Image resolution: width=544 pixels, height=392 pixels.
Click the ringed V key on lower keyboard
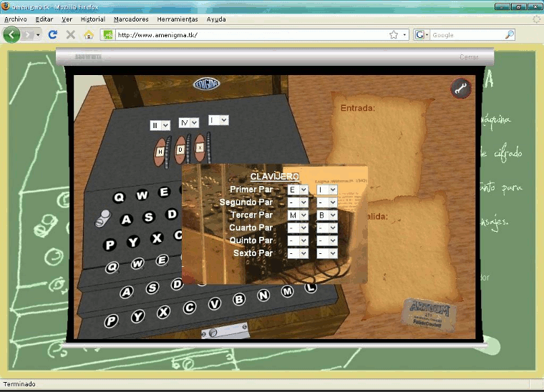click(x=215, y=303)
